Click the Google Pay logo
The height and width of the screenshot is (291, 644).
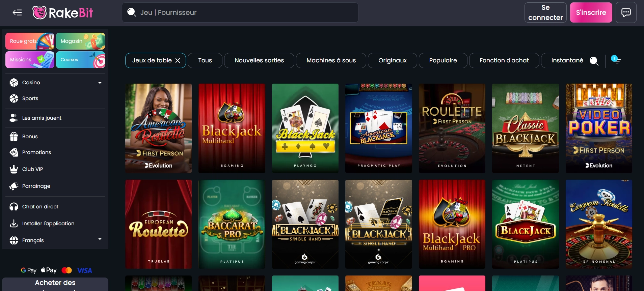point(29,270)
